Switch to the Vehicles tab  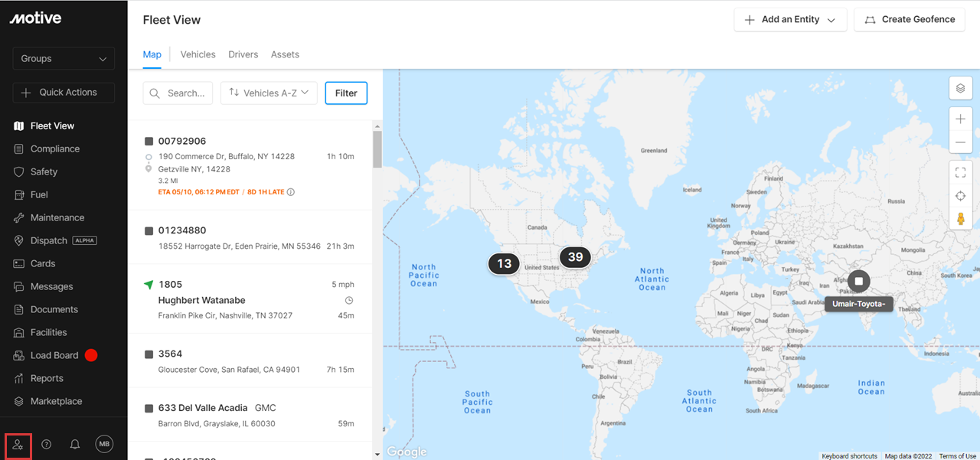click(198, 54)
